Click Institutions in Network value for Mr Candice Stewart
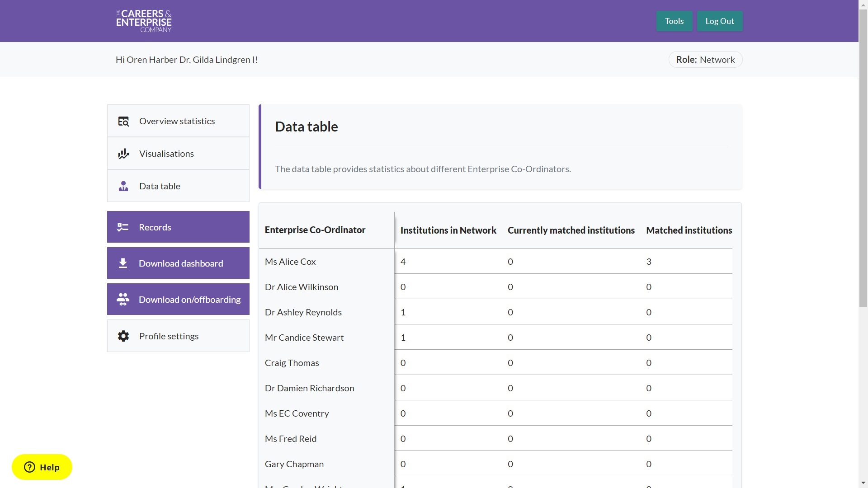 coord(403,338)
